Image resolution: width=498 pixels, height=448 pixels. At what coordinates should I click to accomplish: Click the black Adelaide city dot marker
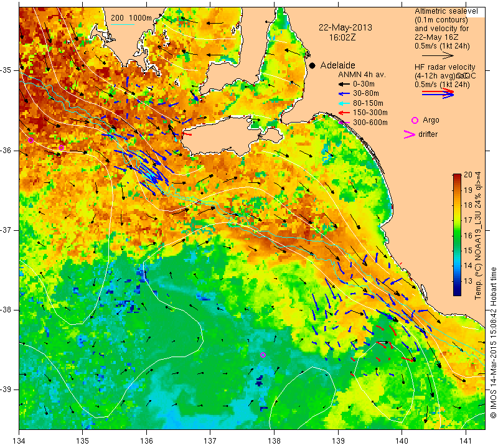click(312, 65)
